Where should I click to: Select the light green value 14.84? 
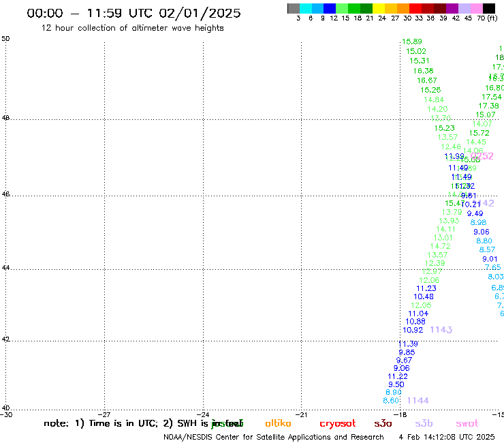click(x=434, y=100)
